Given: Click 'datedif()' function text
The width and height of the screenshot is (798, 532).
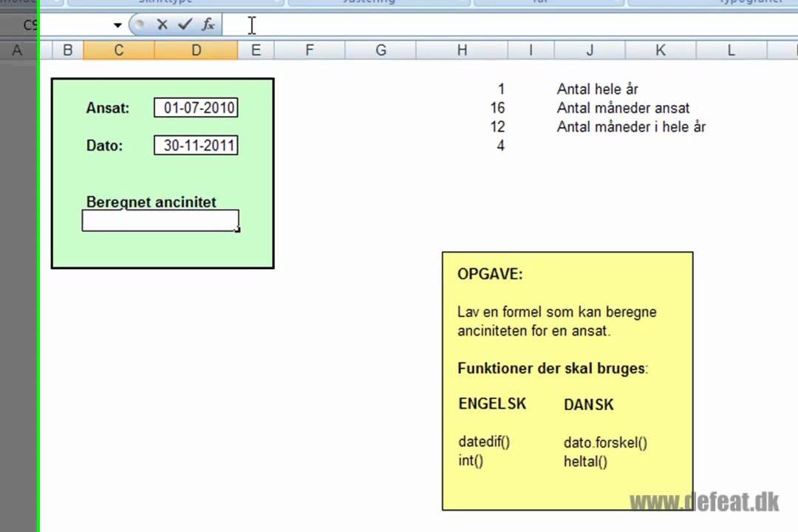Looking at the screenshot, I should [484, 441].
